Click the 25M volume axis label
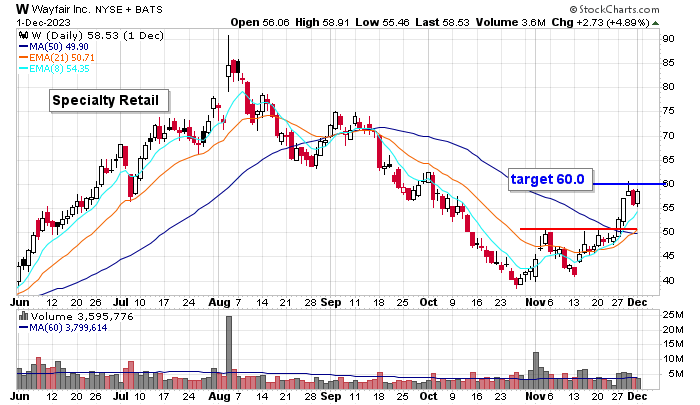Screen dimensions: 700x405 point(672,315)
